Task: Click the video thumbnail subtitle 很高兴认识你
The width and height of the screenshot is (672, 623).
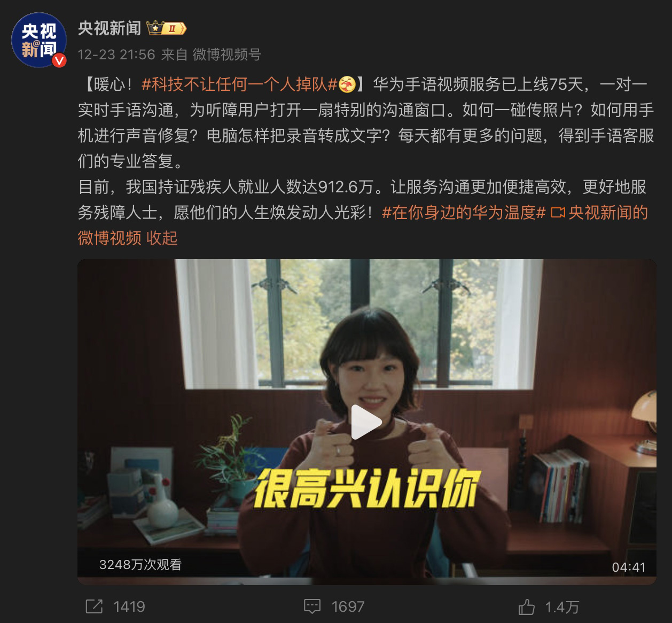Action: click(x=365, y=488)
